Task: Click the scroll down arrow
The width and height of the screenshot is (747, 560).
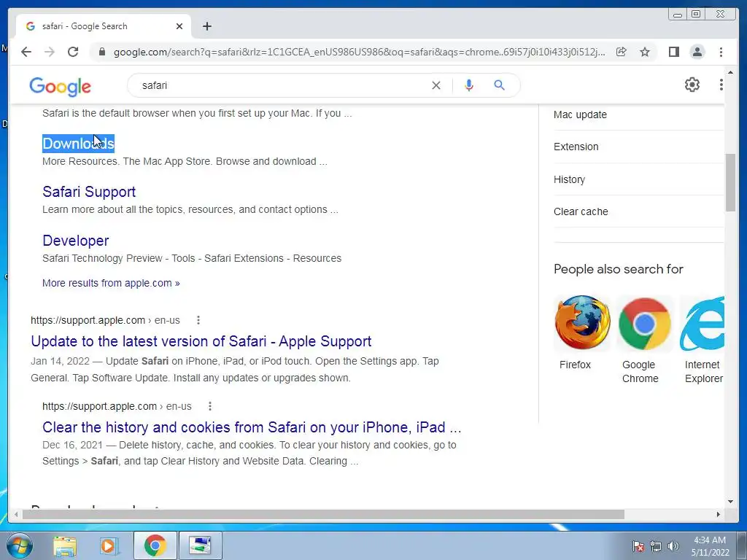Action: (730, 502)
